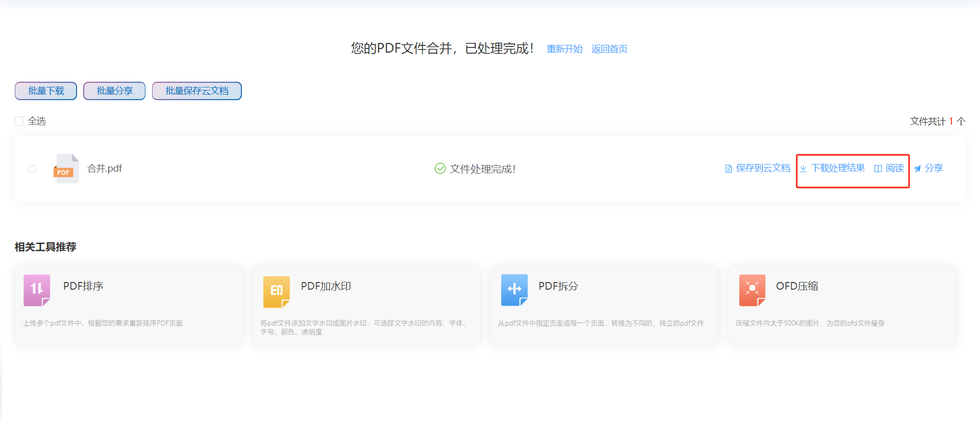
Task: Click the book icon next to 阅读
Action: [x=878, y=169]
